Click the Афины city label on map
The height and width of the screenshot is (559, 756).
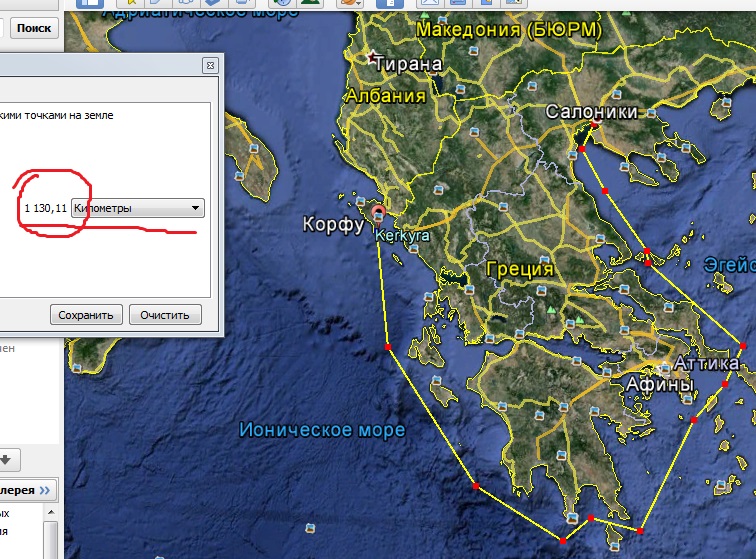click(659, 384)
